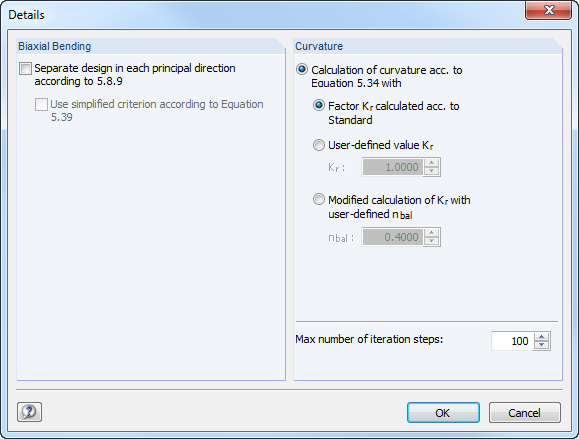Increase Kr value with up arrow
This screenshot has width=579, height=439.
[431, 163]
